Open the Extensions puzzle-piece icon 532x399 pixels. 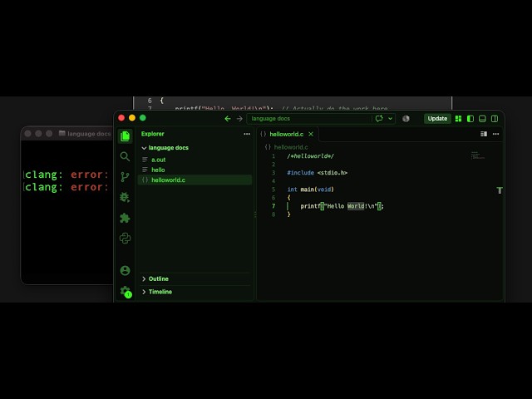tap(125, 218)
